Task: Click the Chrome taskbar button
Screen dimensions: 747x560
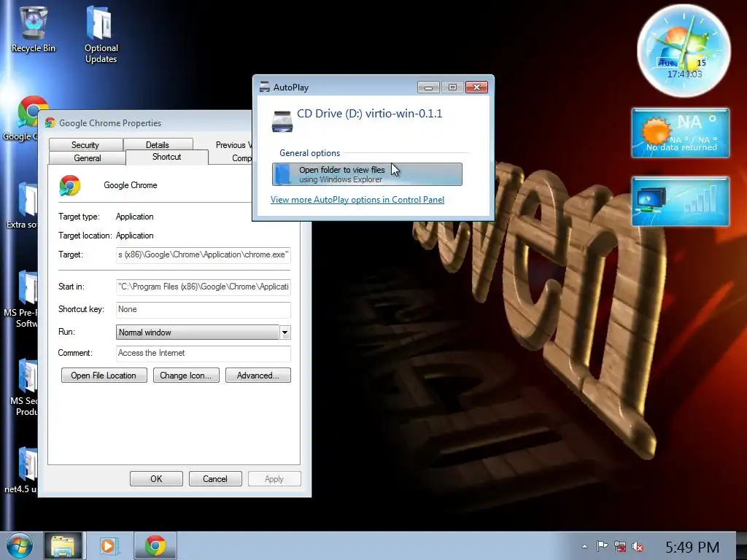Action: (155, 545)
